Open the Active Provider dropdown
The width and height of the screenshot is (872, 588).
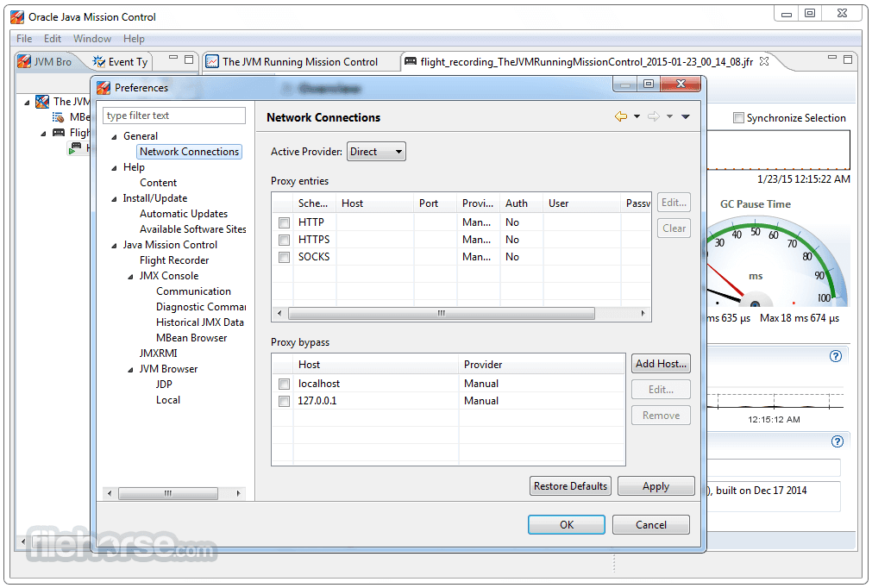(x=377, y=152)
